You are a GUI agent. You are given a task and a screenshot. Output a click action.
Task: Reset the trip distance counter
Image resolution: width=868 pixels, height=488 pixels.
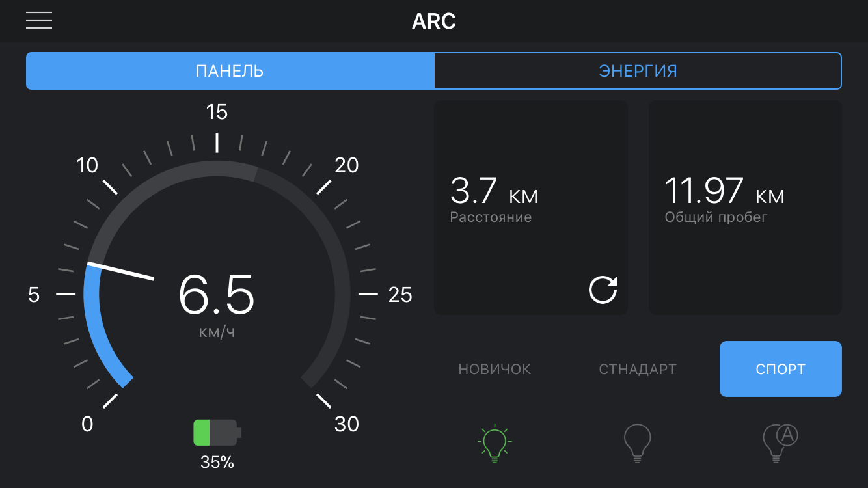tap(603, 290)
